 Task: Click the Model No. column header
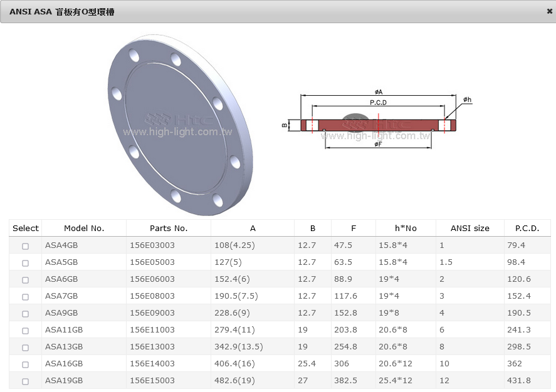pos(84,229)
